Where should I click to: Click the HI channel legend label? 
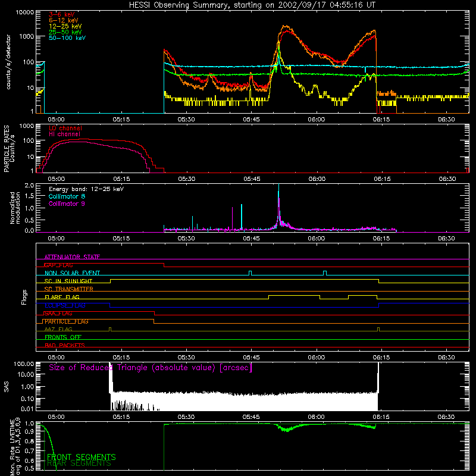64,134
